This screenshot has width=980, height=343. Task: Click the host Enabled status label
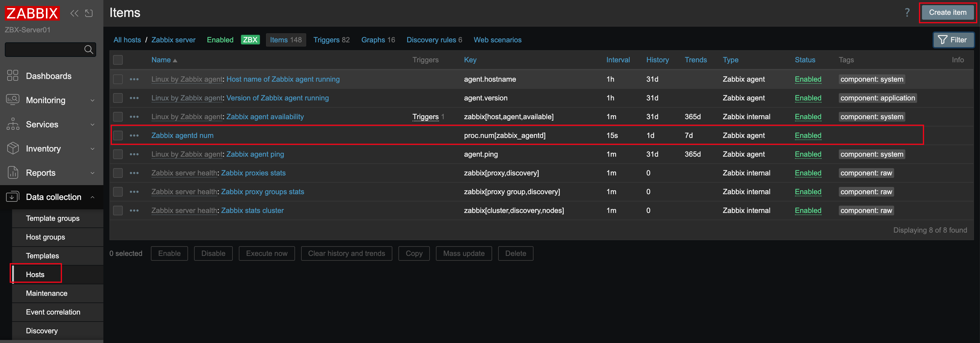(220, 40)
